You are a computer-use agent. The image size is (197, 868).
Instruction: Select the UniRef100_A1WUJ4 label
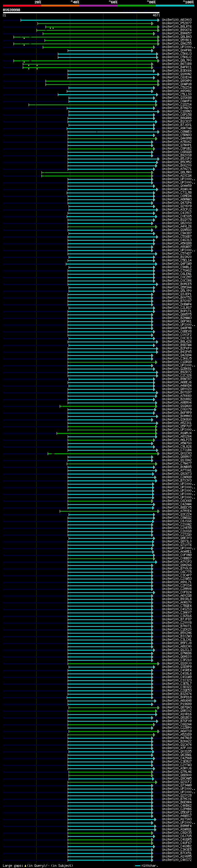(x=177, y=189)
